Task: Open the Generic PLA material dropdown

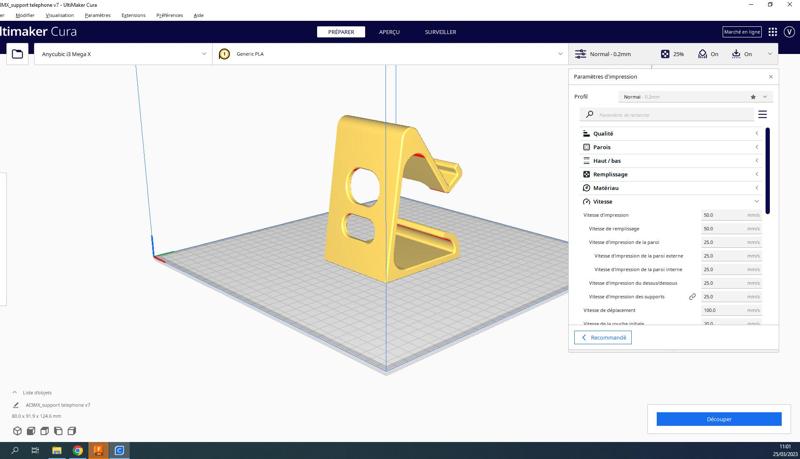Action: (390, 54)
